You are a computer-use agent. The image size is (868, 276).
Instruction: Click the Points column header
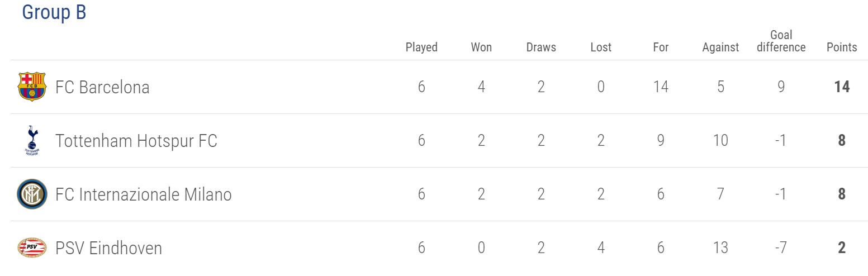tap(842, 47)
